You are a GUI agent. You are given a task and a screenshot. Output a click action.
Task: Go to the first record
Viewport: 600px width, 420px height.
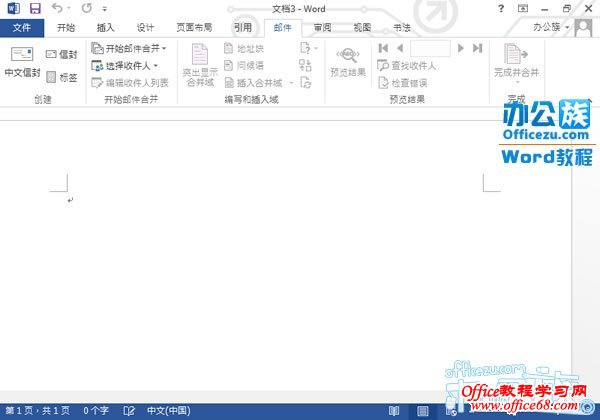(x=383, y=48)
